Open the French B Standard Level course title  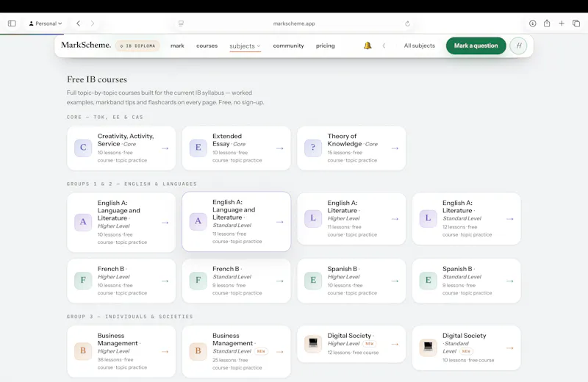[x=226, y=269]
